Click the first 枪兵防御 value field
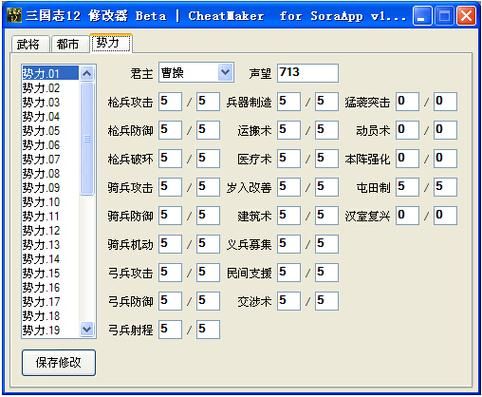This screenshot has height=397, width=482. (170, 130)
